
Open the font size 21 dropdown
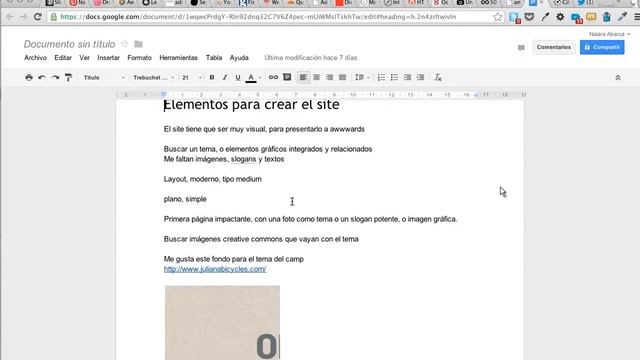point(192,78)
